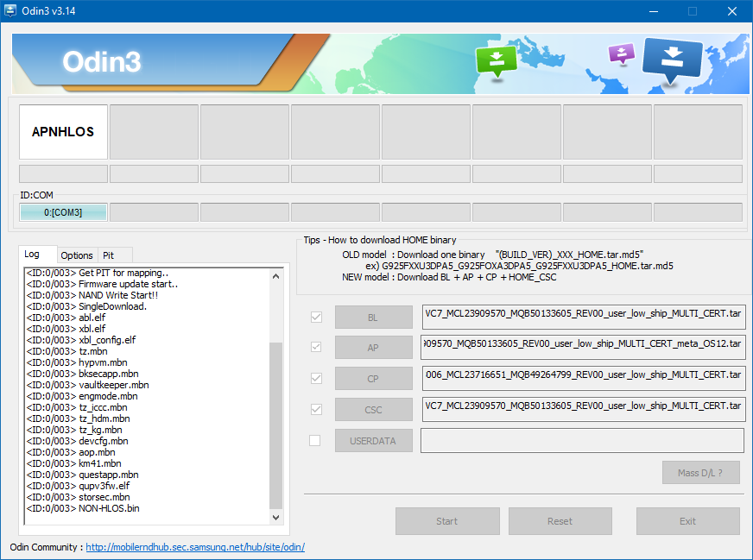The image size is (753, 560).
Task: Select log line 'Get PIT for mapping..'
Action: click(x=97, y=273)
